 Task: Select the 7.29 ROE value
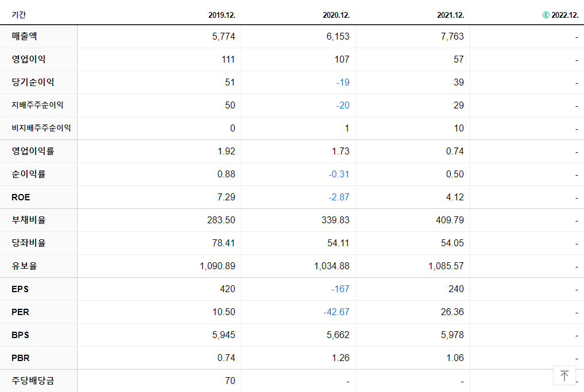pos(226,197)
